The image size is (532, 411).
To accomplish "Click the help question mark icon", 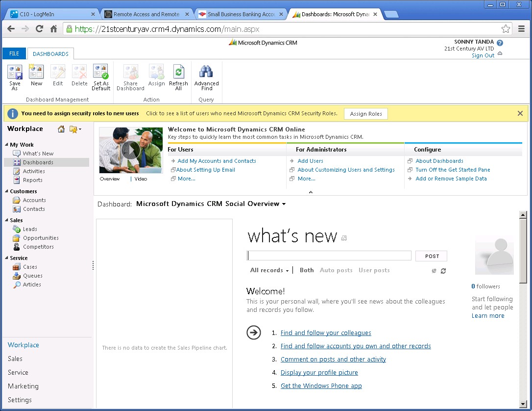I will [x=500, y=43].
